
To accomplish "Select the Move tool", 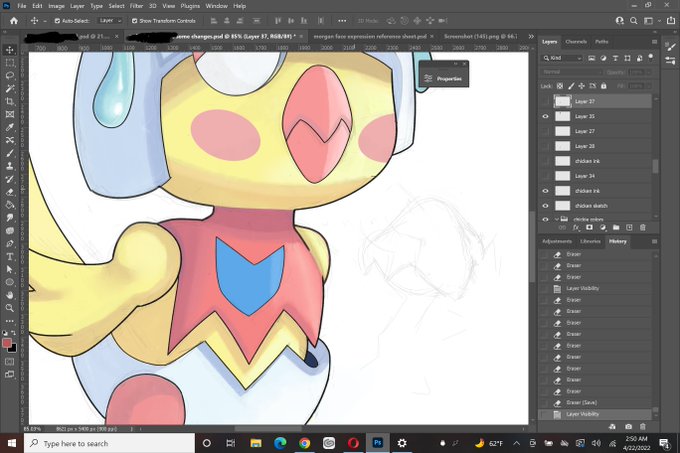I will click(x=10, y=50).
